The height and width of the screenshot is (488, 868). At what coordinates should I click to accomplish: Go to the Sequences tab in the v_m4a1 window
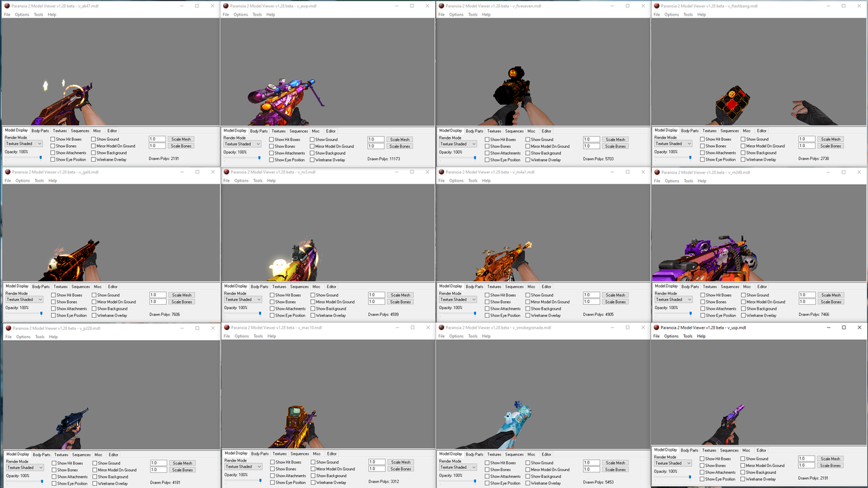tap(514, 287)
